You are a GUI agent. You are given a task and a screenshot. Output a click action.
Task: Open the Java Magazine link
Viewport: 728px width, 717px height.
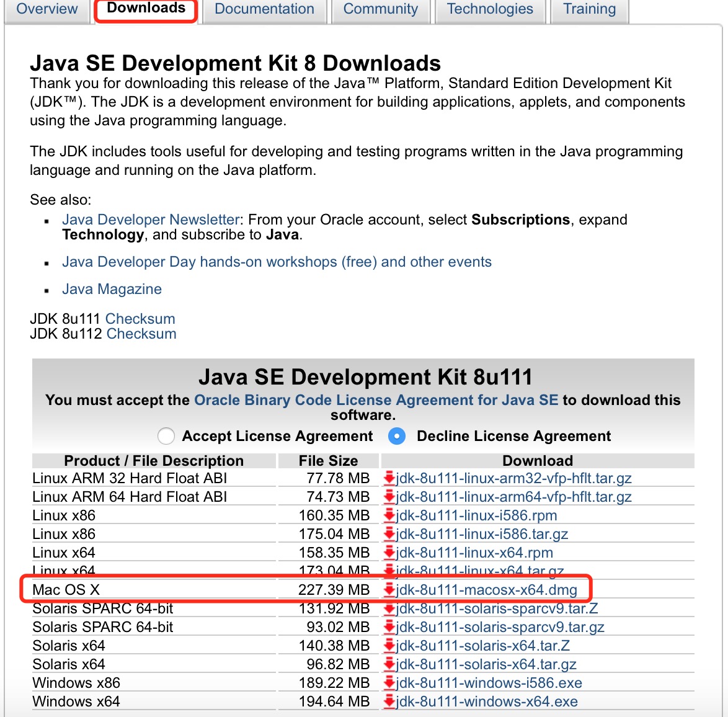coord(112,289)
